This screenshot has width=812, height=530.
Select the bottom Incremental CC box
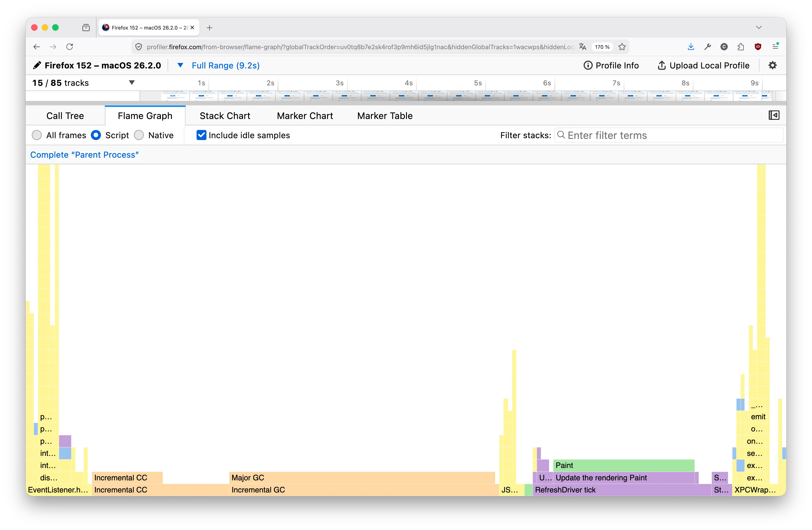[x=160, y=490]
